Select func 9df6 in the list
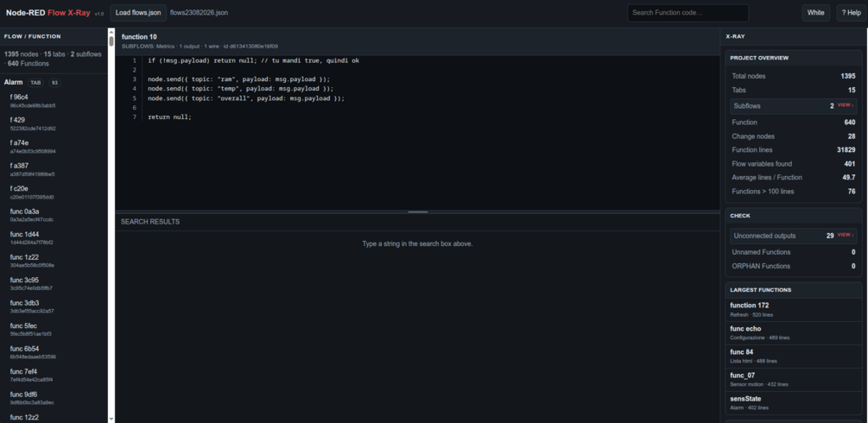Screen dimensions: 868x423 coord(55,398)
